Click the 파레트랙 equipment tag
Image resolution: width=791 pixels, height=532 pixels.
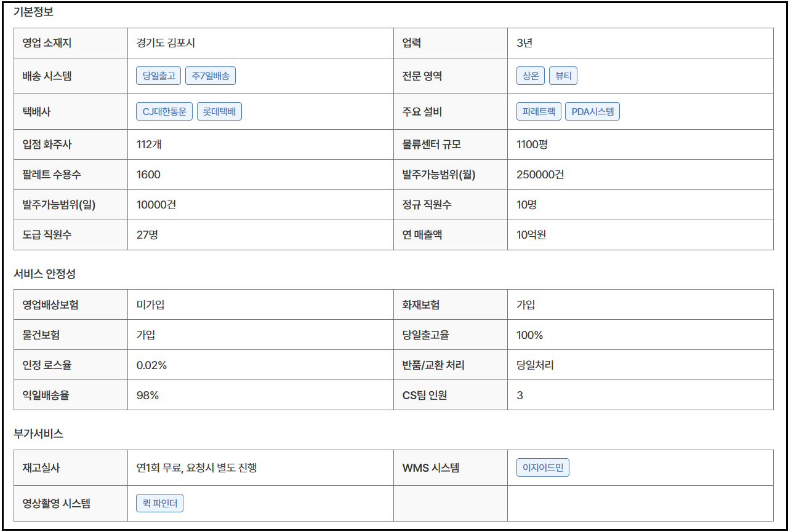tap(539, 111)
